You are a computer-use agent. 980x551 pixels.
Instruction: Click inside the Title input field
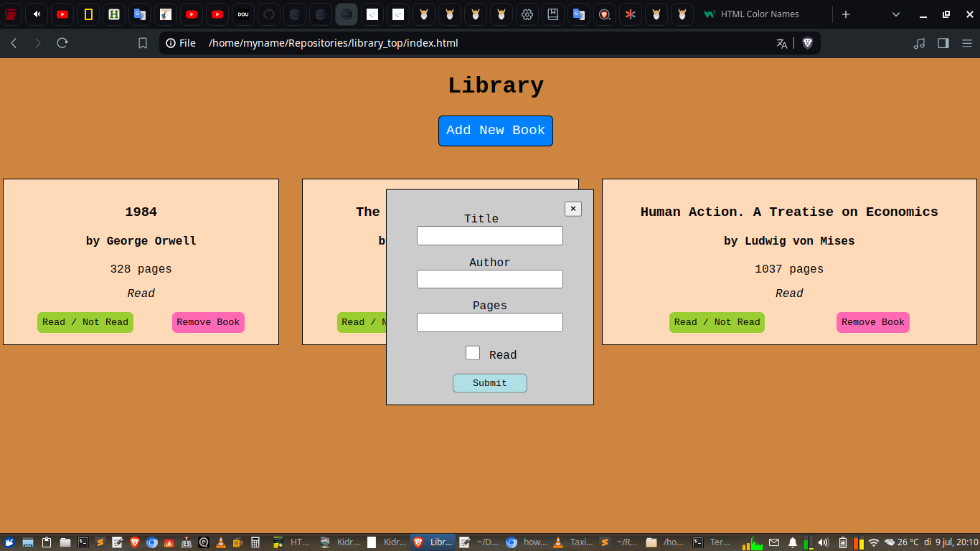coord(490,235)
